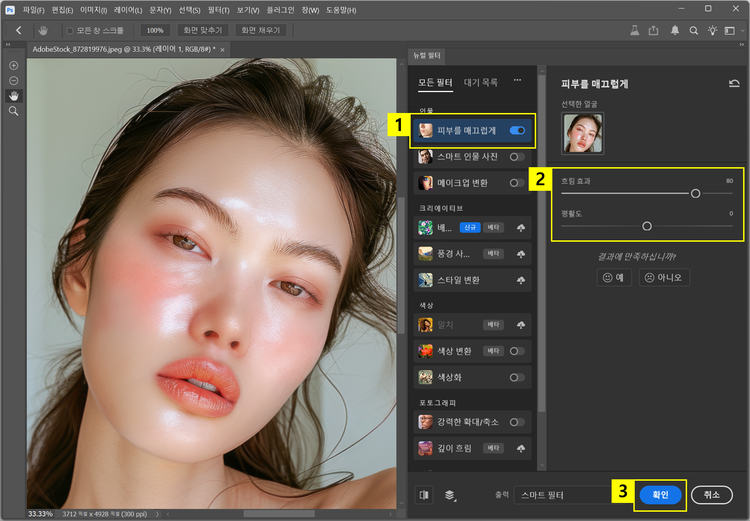Select the Hand tool in left toolbar
Image resolution: width=750 pixels, height=521 pixels.
point(14,96)
